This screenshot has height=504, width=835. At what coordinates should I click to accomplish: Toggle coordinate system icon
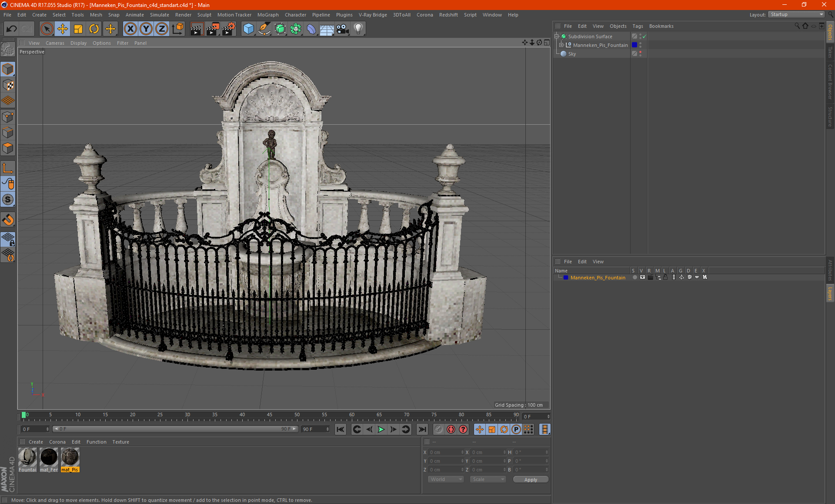click(x=178, y=29)
